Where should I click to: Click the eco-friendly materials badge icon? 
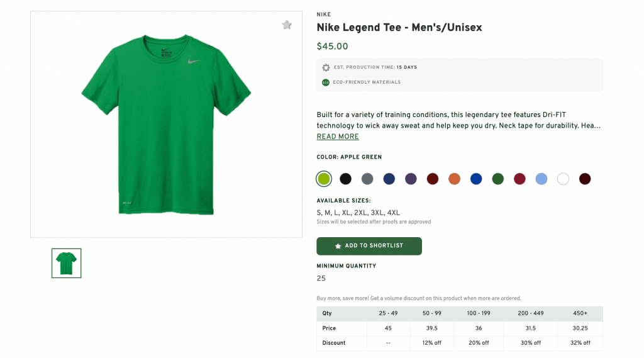[326, 82]
